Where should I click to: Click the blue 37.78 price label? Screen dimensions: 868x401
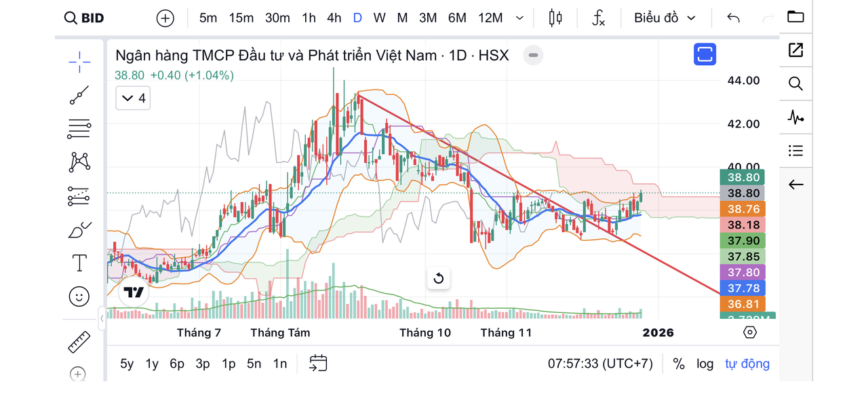[744, 288]
